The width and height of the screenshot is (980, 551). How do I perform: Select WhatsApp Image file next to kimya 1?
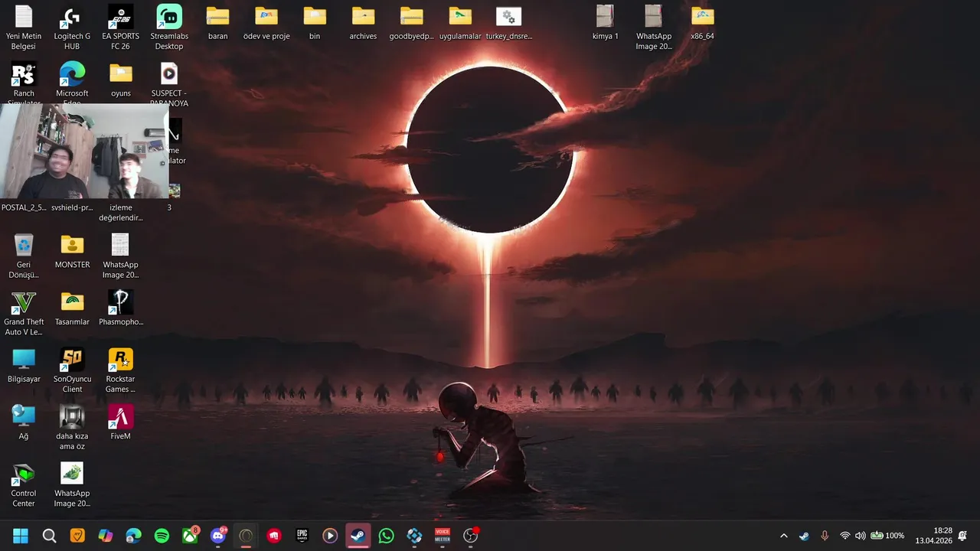pos(654,28)
